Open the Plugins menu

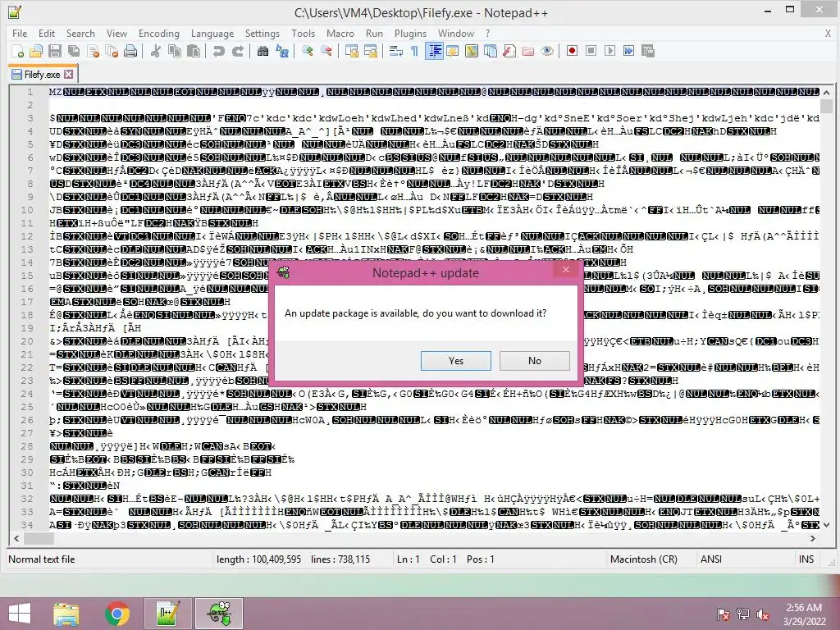click(x=410, y=33)
